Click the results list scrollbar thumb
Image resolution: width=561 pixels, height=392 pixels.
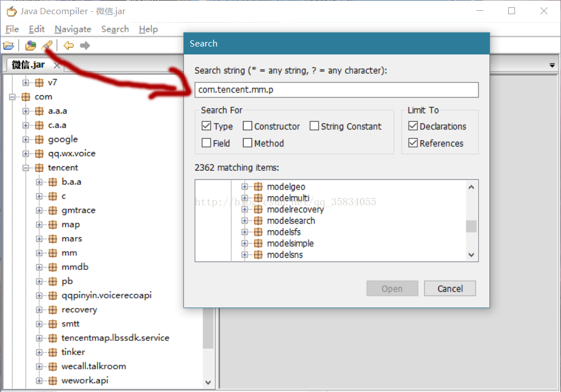click(471, 226)
